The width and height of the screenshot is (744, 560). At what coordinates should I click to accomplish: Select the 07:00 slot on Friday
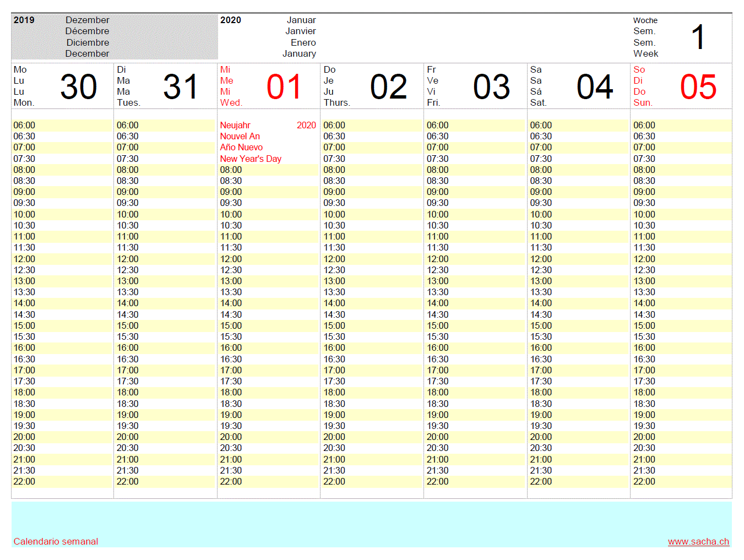[475, 148]
